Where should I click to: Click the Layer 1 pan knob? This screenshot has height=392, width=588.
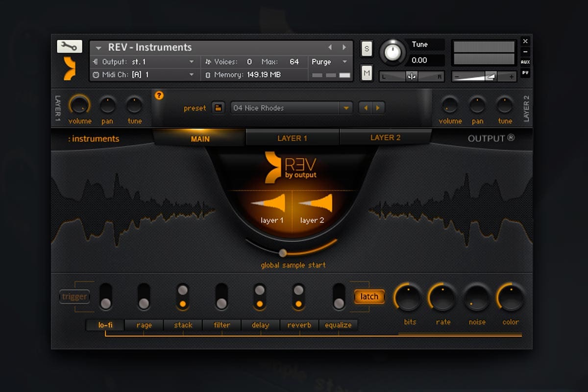[107, 105]
